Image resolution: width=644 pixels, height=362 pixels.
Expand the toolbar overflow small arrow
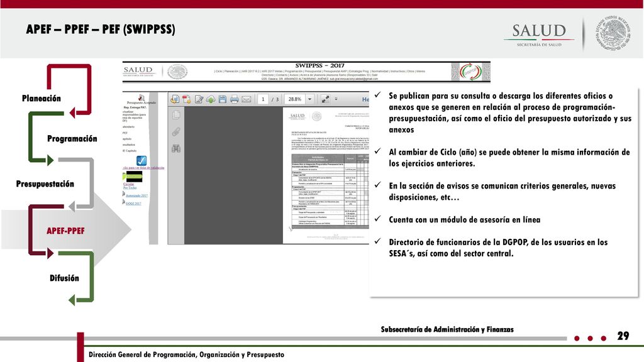click(336, 99)
